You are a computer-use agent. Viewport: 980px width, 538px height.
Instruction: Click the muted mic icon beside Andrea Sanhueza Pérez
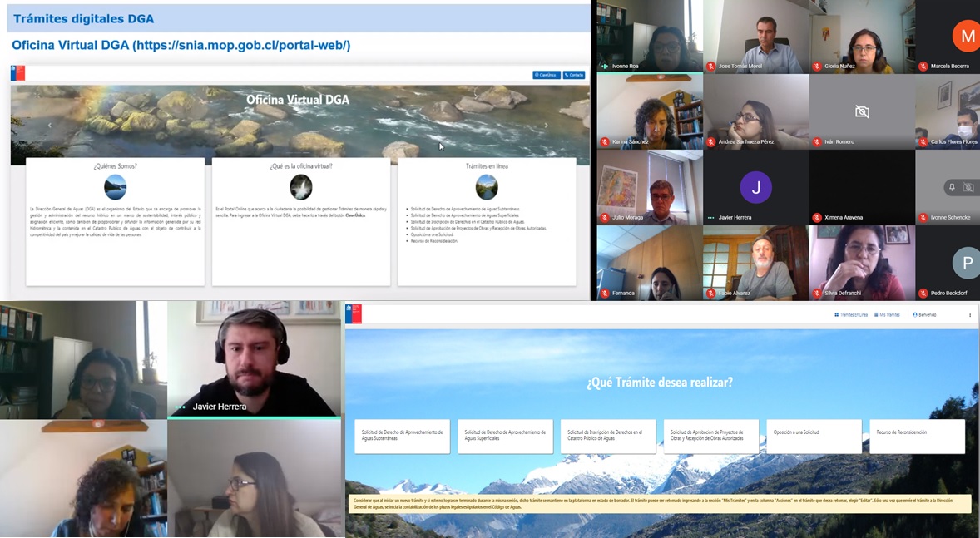click(x=710, y=142)
